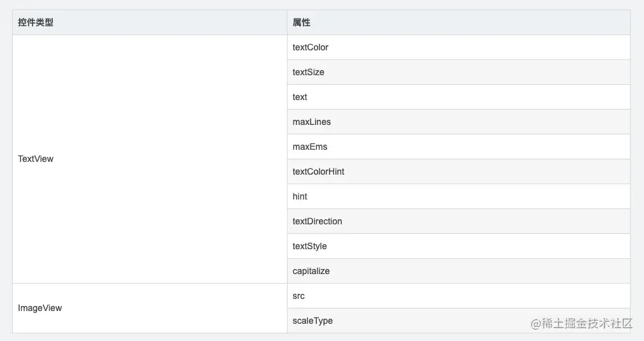Click the 稀土掘金技术社区 watermark text
The width and height of the screenshot is (644, 341).
pos(588,323)
